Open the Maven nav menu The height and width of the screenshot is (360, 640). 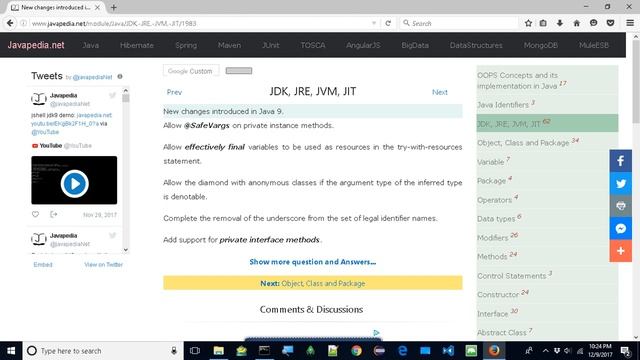pyautogui.click(x=229, y=45)
